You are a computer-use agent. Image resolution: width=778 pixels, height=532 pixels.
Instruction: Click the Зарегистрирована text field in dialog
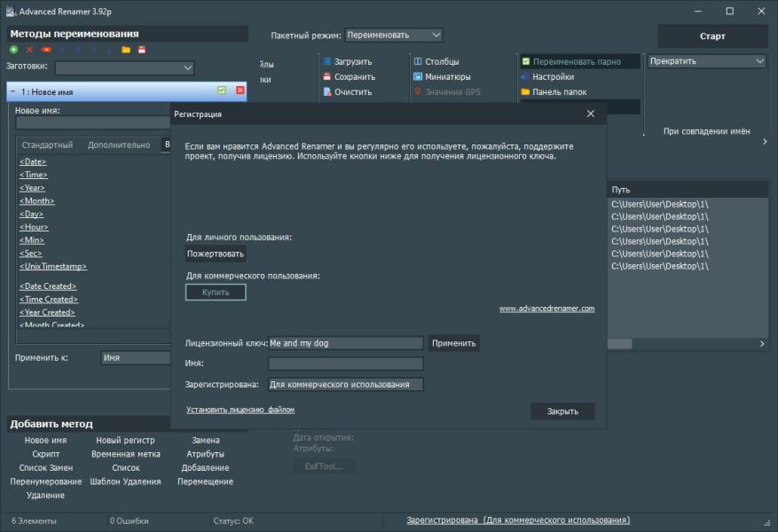coord(346,384)
